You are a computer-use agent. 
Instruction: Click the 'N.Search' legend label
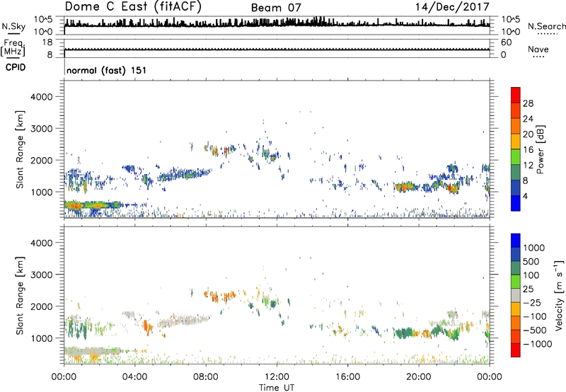tap(546, 26)
